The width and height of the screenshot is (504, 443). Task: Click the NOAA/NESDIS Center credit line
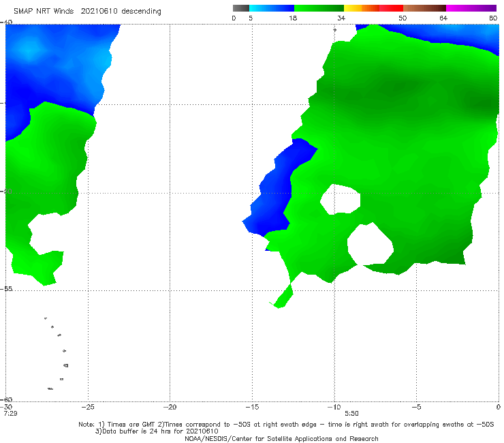(x=281, y=438)
